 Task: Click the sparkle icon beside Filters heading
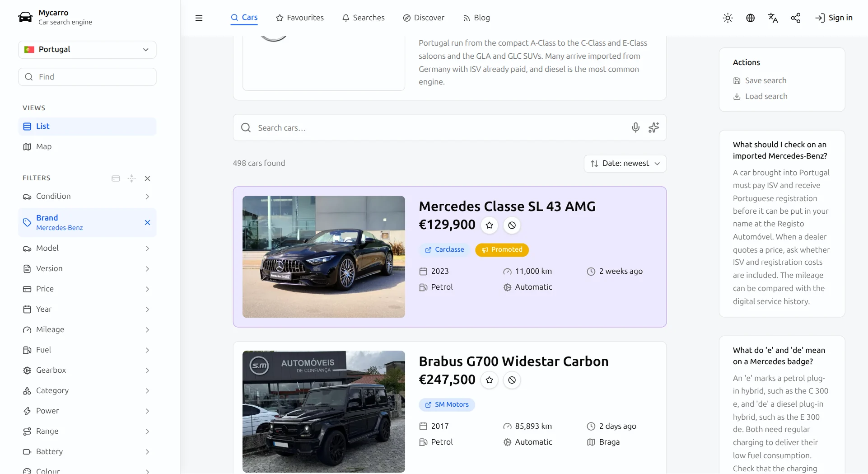point(131,178)
